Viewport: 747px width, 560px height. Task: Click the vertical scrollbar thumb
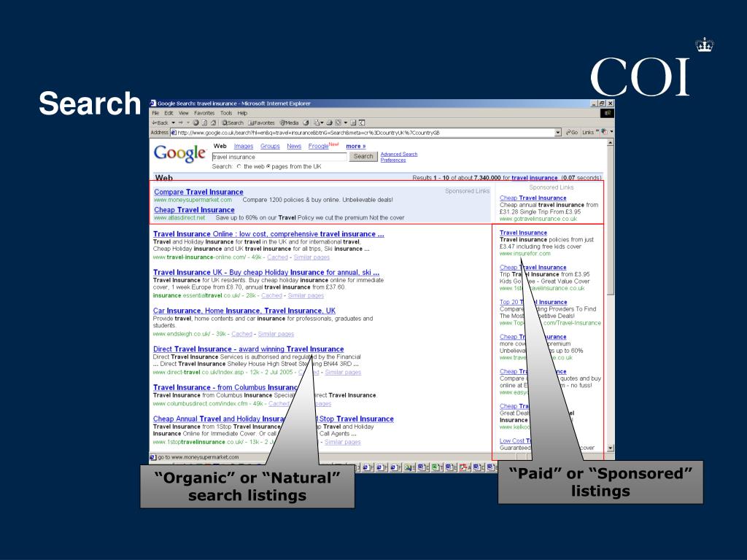click(x=611, y=220)
